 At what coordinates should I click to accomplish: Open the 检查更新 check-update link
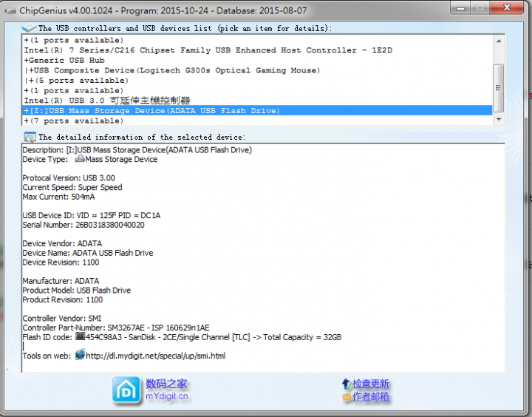pyautogui.click(x=370, y=384)
